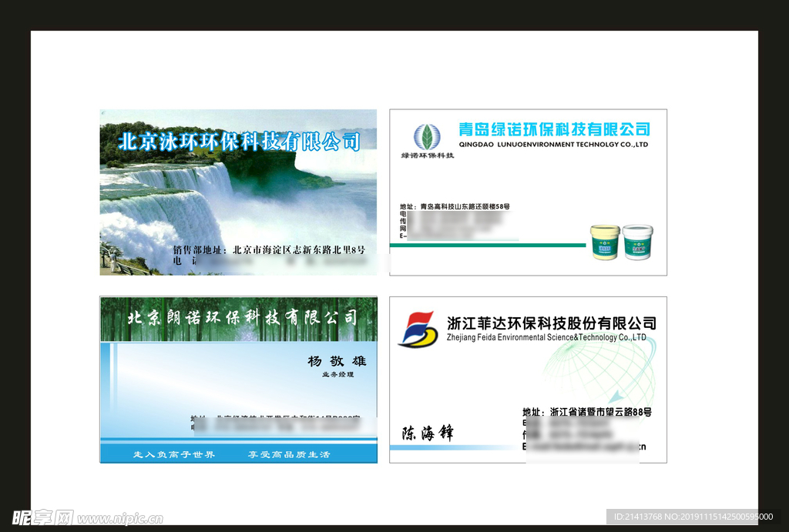Click the text QINGDAO LUNUOENVIRONMENT TECHNOLGY CO.,LTD

[x=553, y=144]
